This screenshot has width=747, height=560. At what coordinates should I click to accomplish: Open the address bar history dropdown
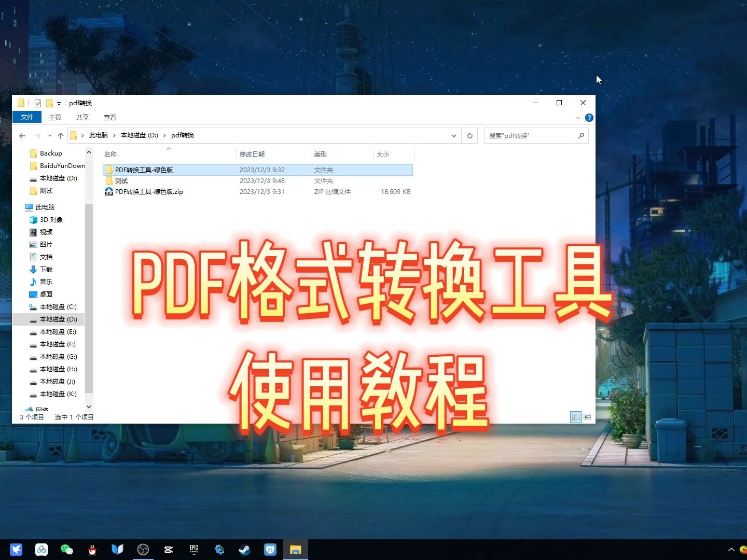pyautogui.click(x=454, y=135)
